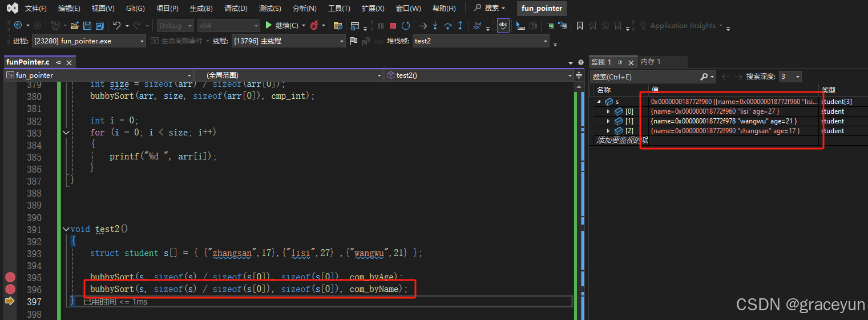Restart the debugging session

click(406, 25)
